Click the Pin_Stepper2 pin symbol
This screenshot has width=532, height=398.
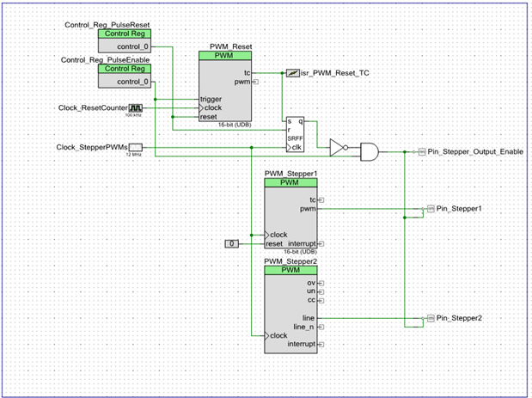(x=431, y=318)
